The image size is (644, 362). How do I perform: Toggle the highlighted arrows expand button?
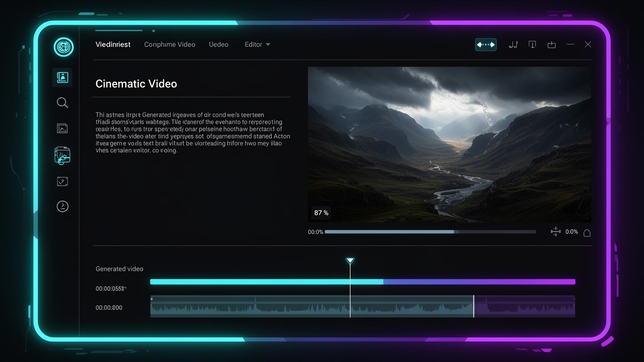pyautogui.click(x=486, y=45)
